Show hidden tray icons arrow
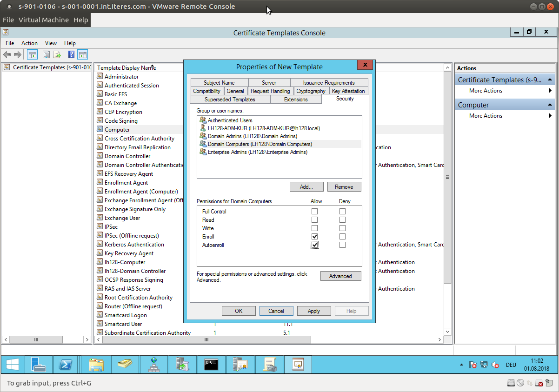Image resolution: width=559 pixels, height=392 pixels. (x=461, y=365)
